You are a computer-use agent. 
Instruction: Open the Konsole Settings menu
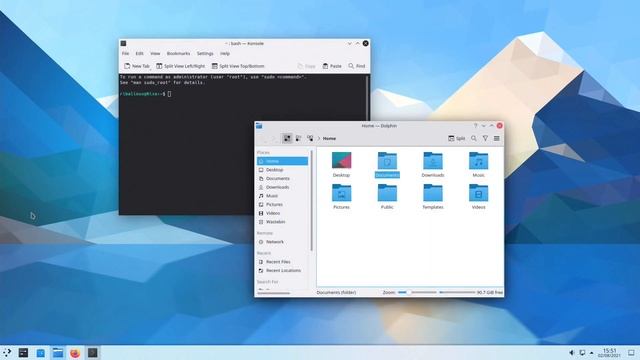(x=205, y=53)
